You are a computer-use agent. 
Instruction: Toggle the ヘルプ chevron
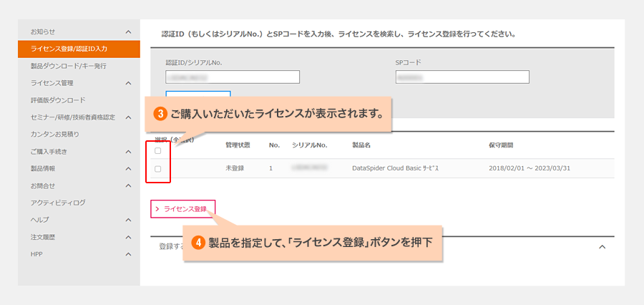(x=128, y=220)
